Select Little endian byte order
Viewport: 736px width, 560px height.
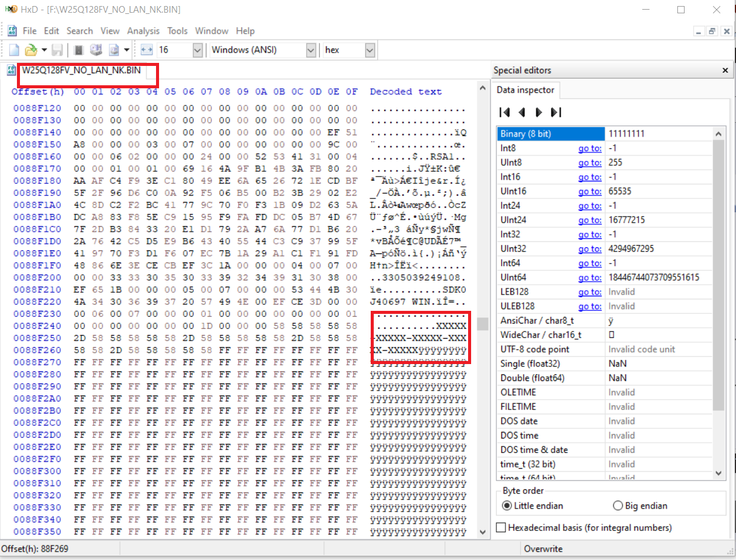507,506
